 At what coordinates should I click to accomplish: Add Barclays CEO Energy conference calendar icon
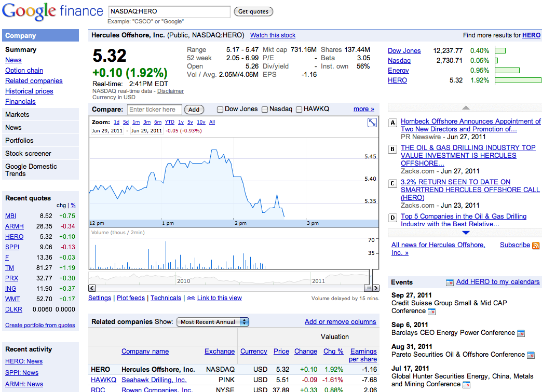click(x=521, y=333)
